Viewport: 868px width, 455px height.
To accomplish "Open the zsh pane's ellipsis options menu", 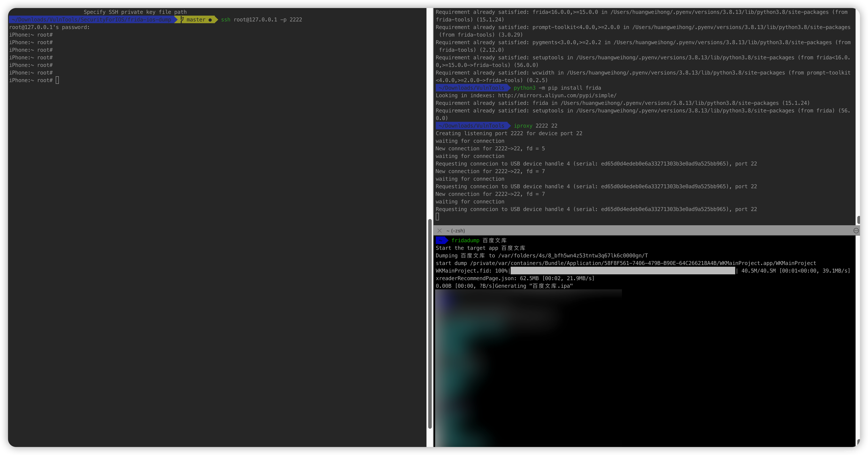I will [x=856, y=231].
